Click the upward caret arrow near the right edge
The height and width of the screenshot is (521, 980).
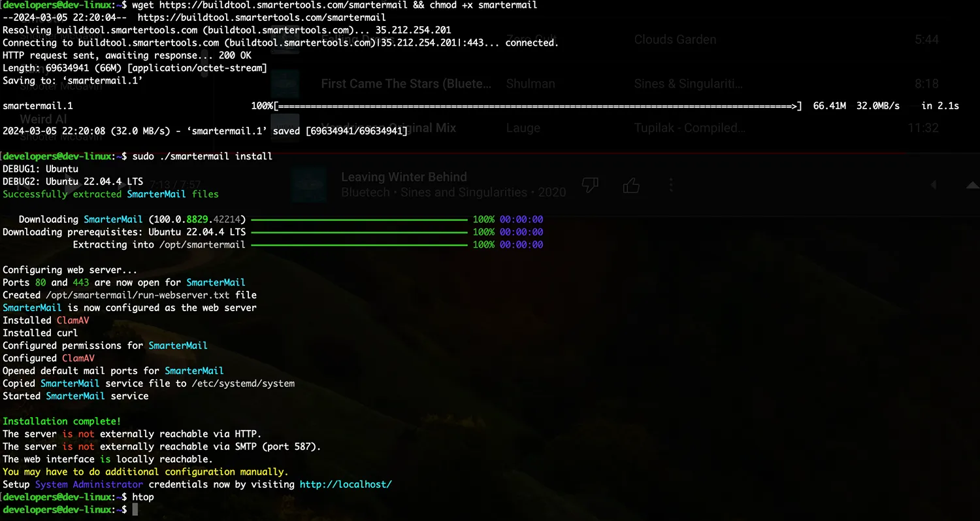[973, 186]
